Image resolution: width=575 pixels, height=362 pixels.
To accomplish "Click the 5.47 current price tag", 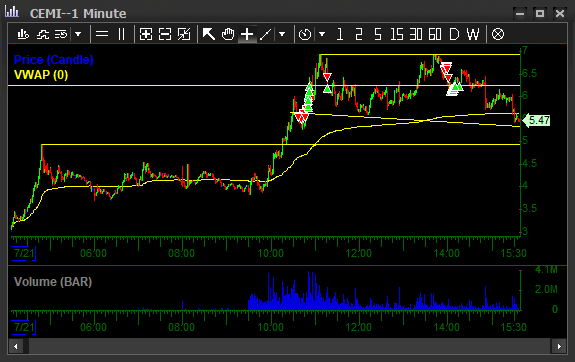I will (536, 120).
